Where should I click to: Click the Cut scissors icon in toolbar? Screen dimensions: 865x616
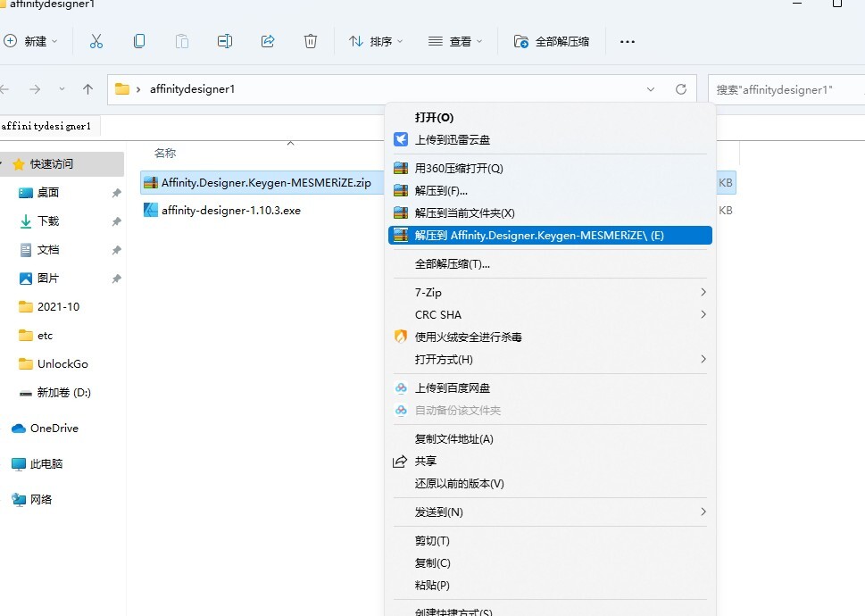tap(96, 41)
